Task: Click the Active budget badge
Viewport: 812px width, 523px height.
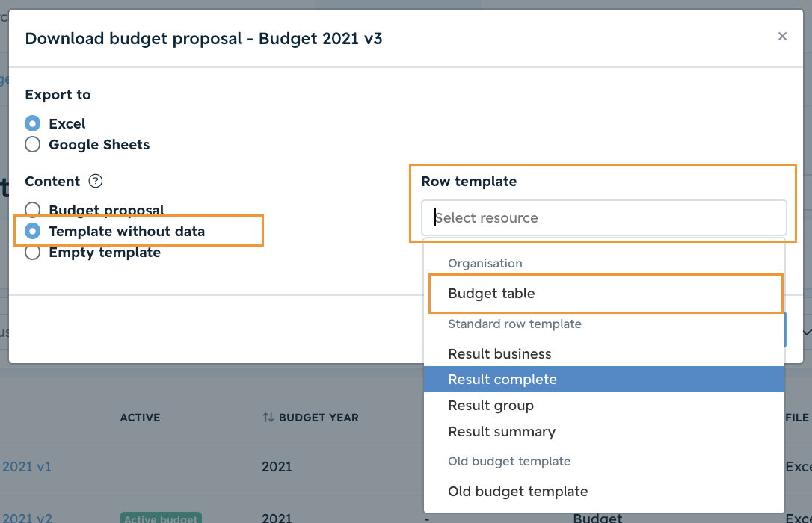Action: [161, 518]
